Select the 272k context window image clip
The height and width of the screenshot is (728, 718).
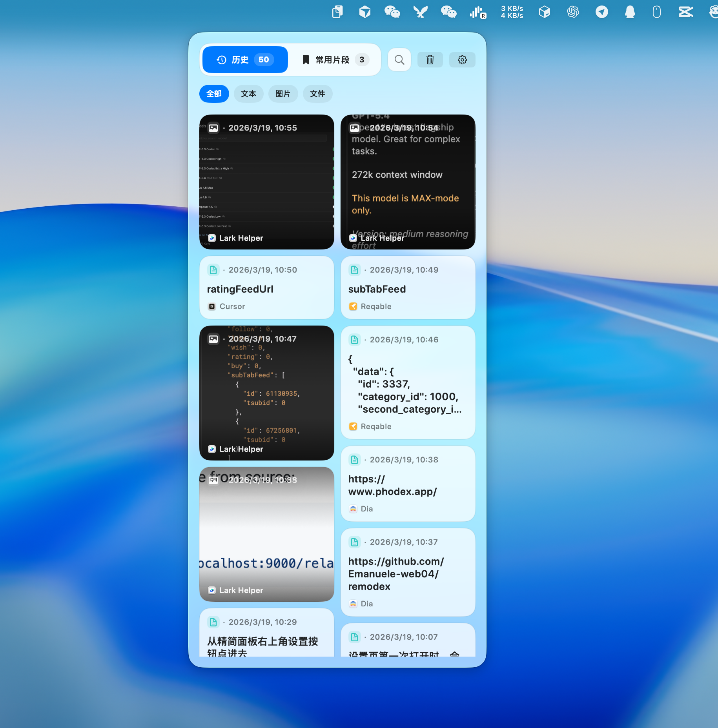click(x=408, y=182)
